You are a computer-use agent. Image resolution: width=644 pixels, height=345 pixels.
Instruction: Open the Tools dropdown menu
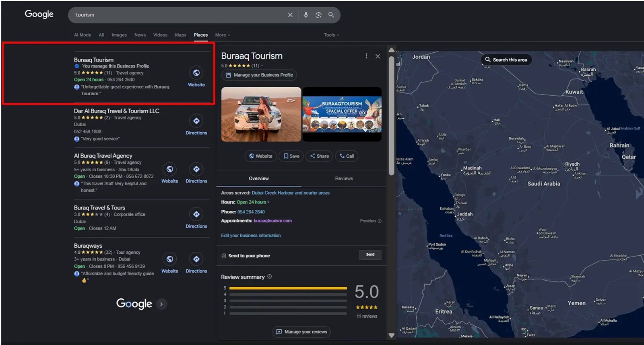(x=331, y=35)
